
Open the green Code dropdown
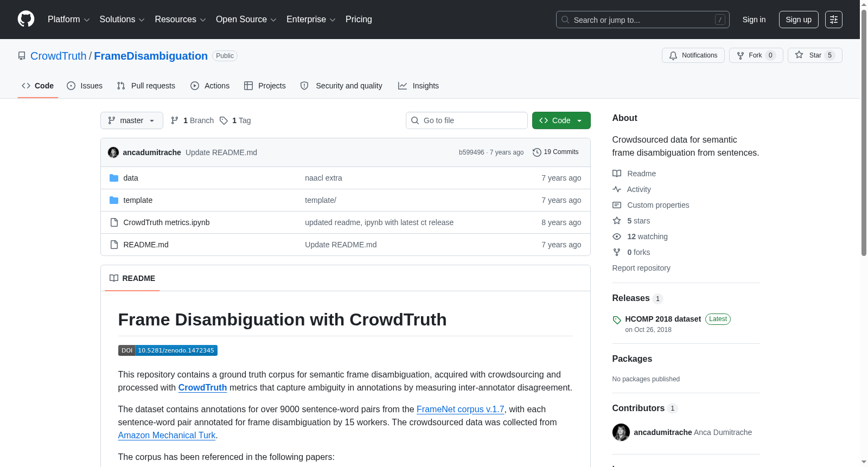coord(561,120)
